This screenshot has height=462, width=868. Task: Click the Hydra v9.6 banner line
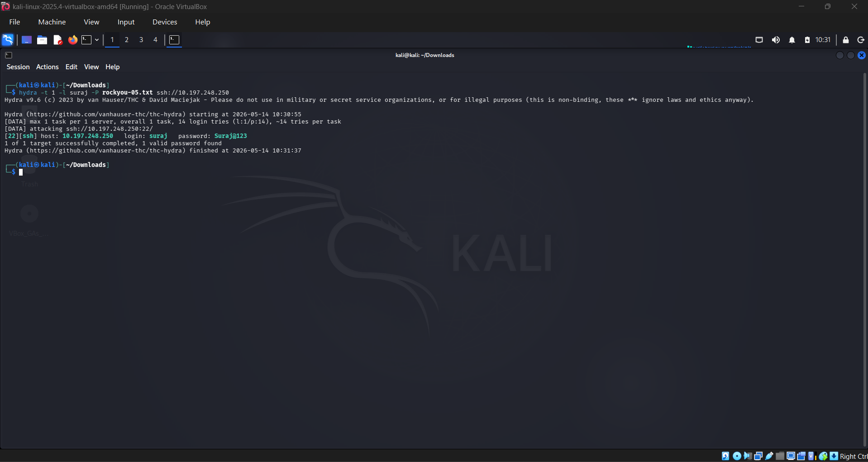(x=379, y=100)
